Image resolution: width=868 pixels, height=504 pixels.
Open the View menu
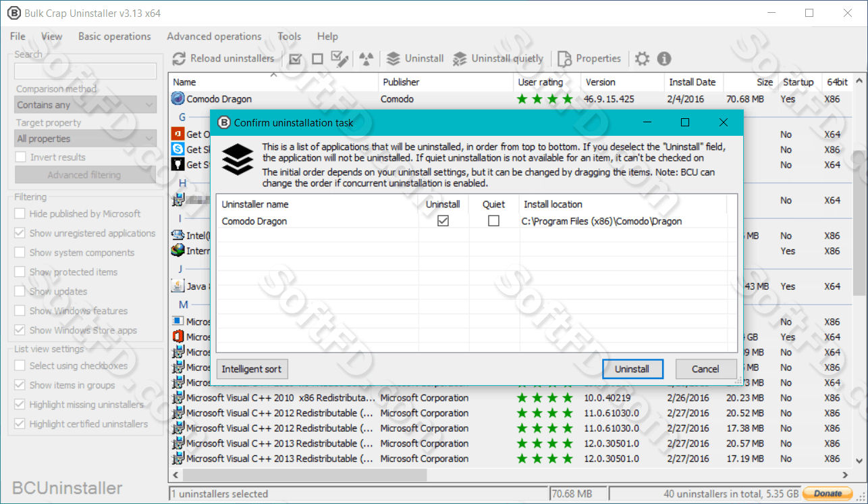(x=51, y=36)
